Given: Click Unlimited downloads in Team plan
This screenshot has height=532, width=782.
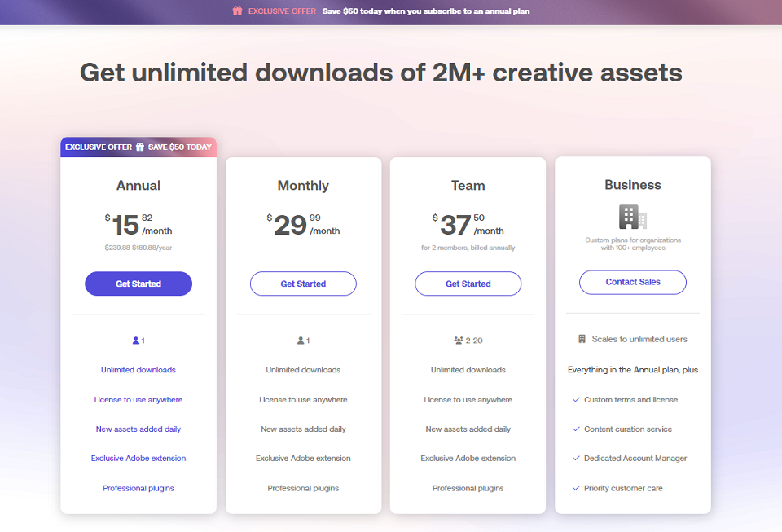Looking at the screenshot, I should pyautogui.click(x=468, y=370).
